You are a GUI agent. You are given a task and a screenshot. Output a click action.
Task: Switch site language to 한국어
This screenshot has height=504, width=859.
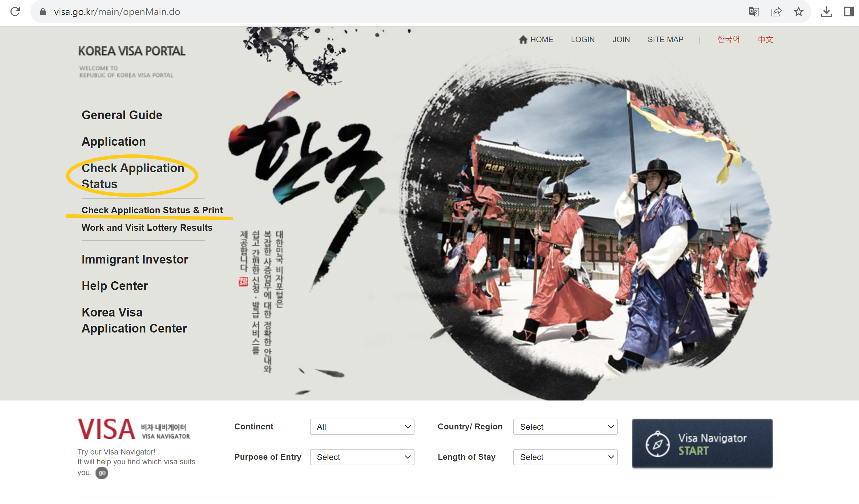728,39
